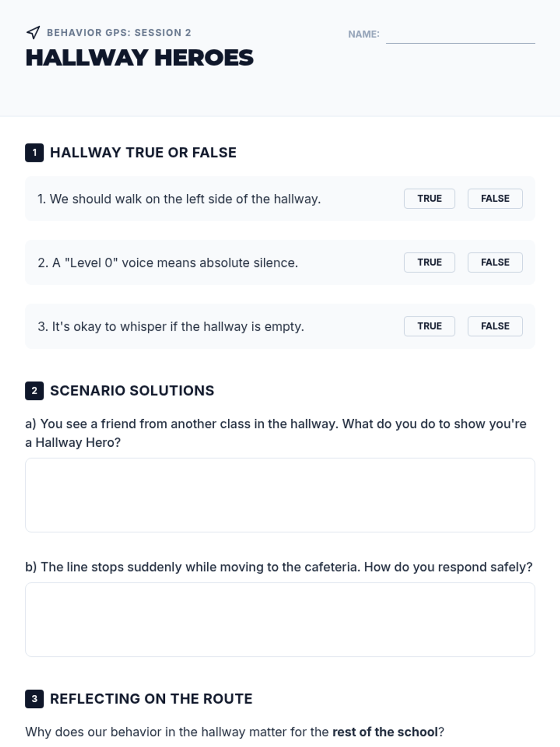This screenshot has width=560, height=747.
Task: Click the Scenario Solutions heading
Action: 132,391
